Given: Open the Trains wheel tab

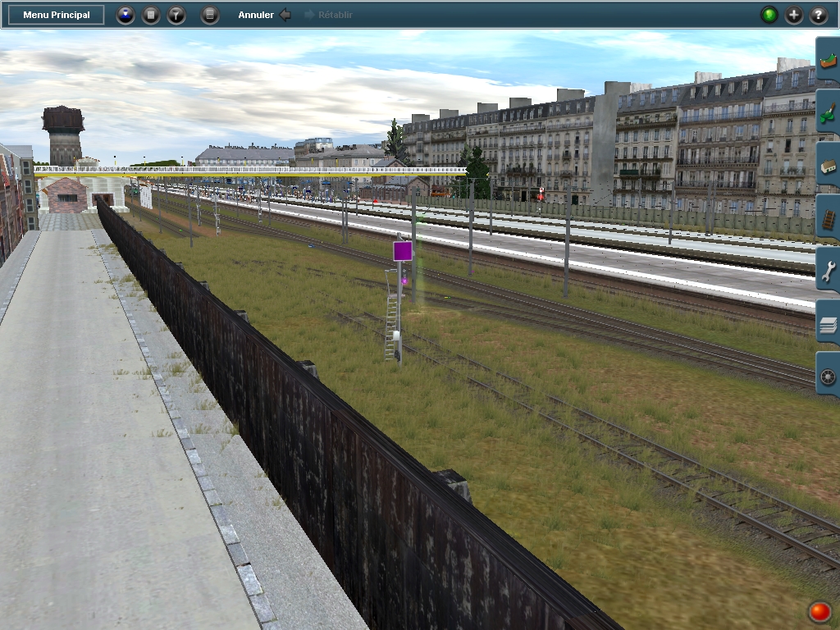Looking at the screenshot, I should click(x=828, y=375).
